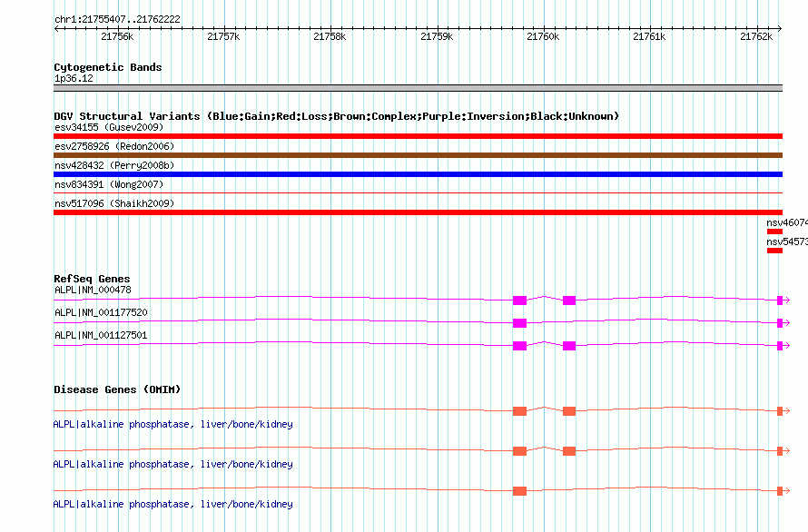Screen dimensions: 808x532
Task: Click first exon of the first OMIM gene
Action: pos(519,411)
